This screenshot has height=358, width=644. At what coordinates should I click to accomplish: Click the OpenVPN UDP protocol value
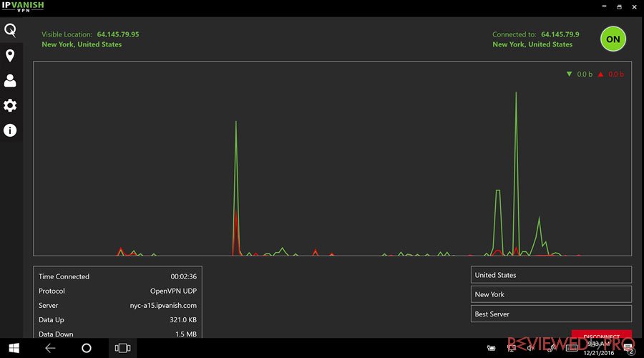(173, 291)
